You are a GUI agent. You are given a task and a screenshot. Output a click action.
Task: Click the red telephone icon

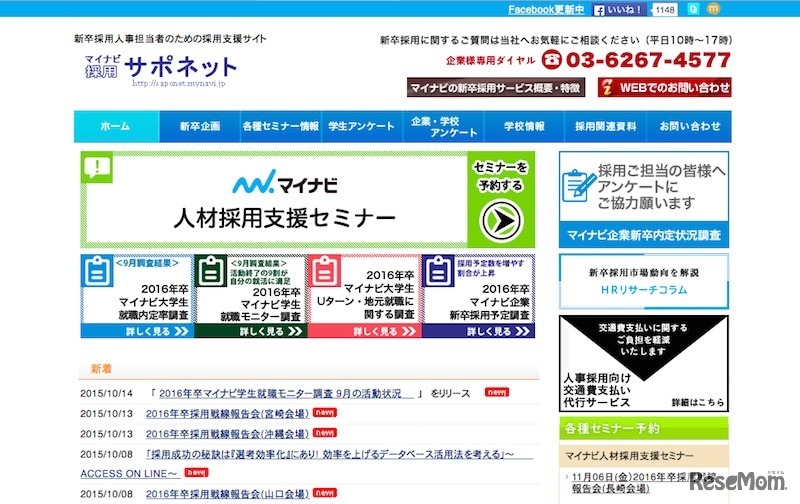point(551,60)
